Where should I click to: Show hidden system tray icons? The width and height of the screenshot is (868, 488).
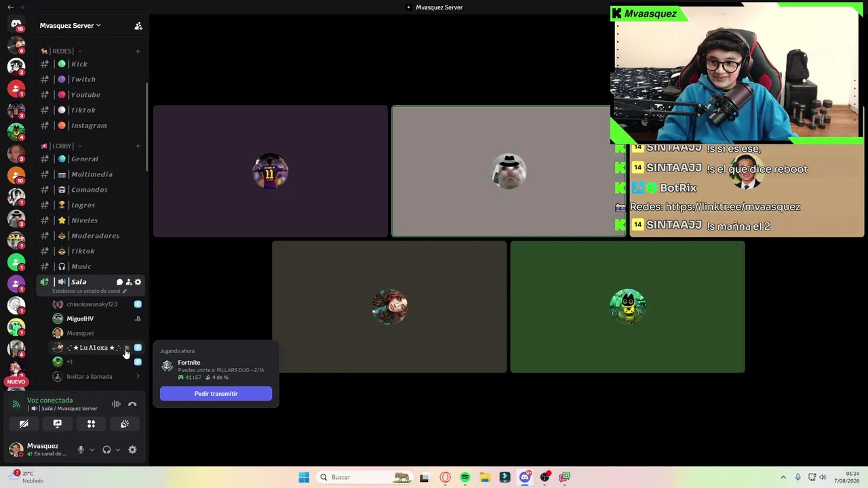pos(783,477)
